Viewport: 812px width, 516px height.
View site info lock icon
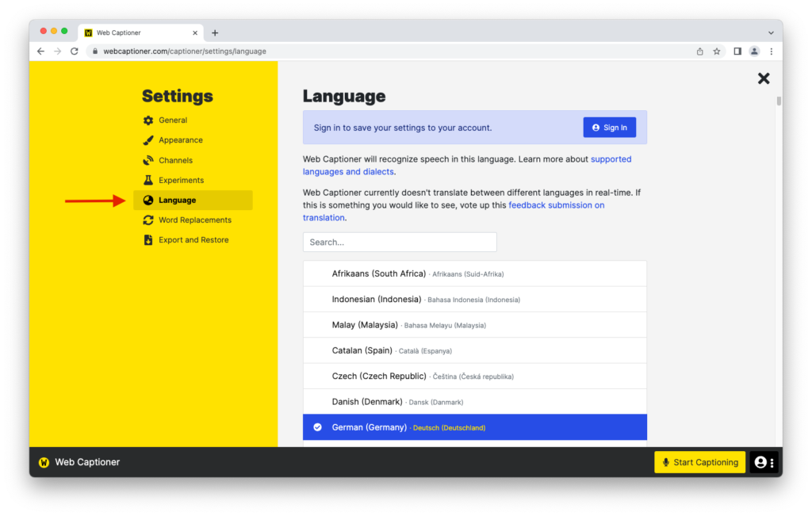pyautogui.click(x=95, y=52)
